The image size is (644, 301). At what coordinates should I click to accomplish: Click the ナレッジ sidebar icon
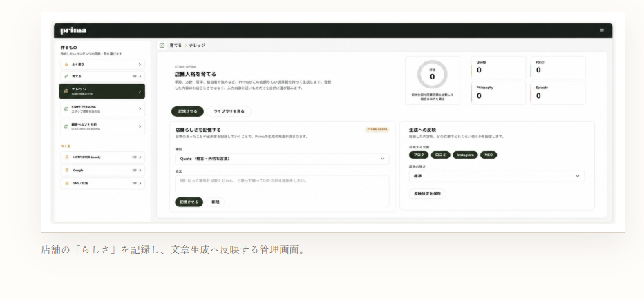66,91
